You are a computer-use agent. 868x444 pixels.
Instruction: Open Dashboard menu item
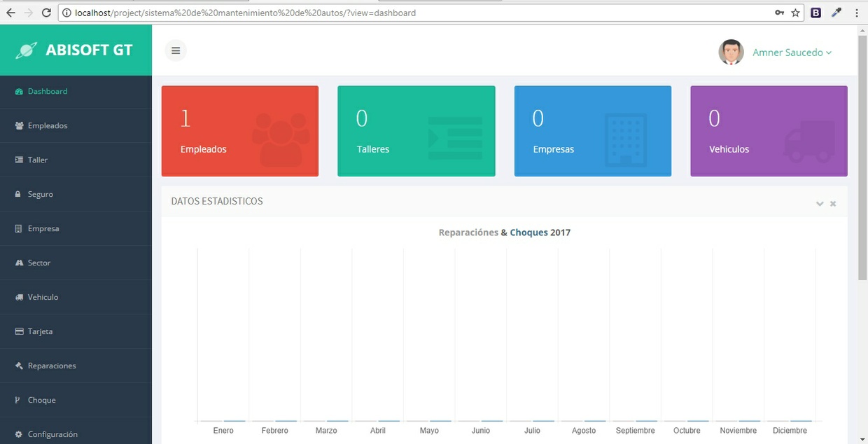[76, 92]
